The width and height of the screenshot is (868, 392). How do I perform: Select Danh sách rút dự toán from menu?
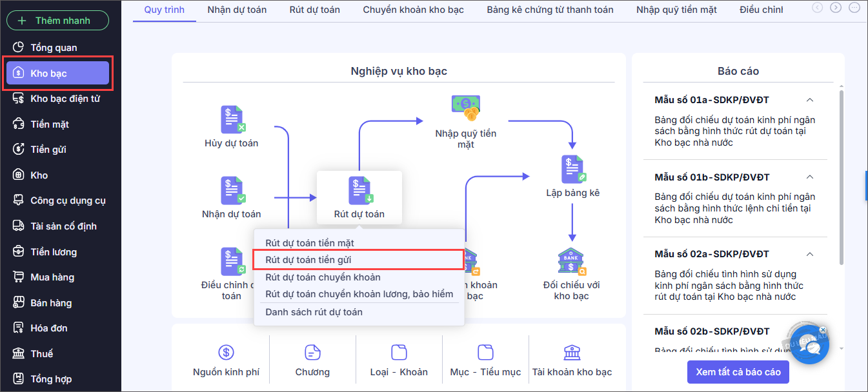pyautogui.click(x=314, y=312)
